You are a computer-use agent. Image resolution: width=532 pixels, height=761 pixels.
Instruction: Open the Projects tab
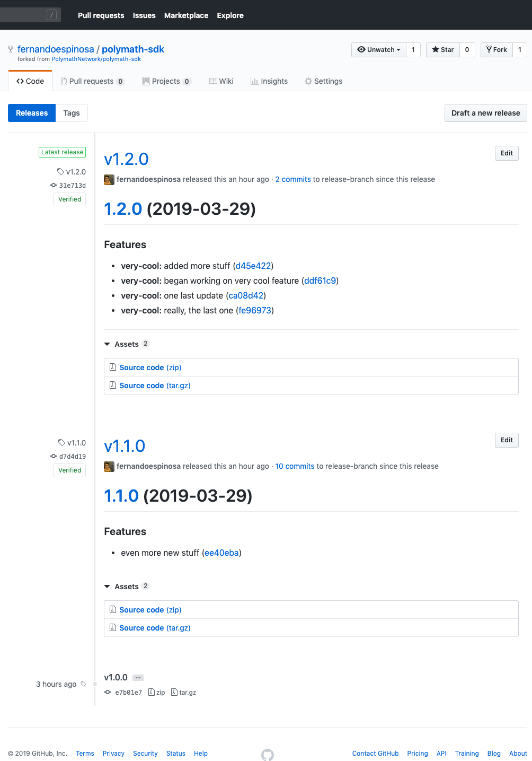[x=167, y=81]
